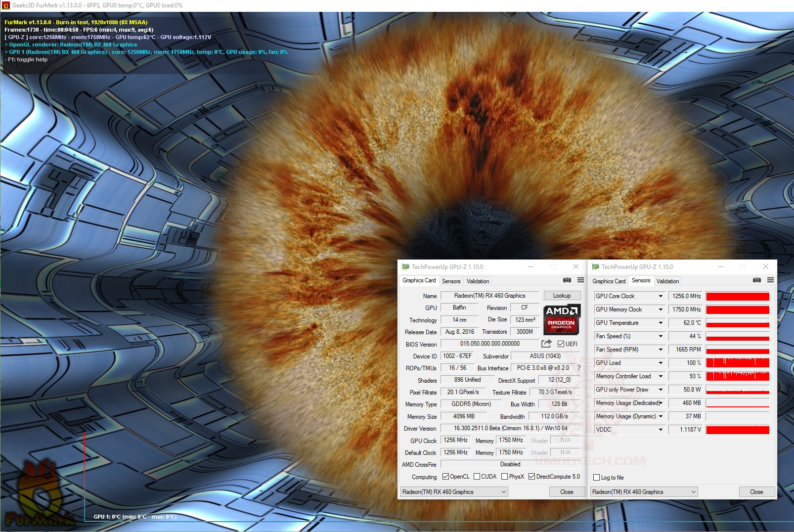Click the Release Date field Aug 8, 2016
Screen dimensions: 794x532
[x=460, y=332]
